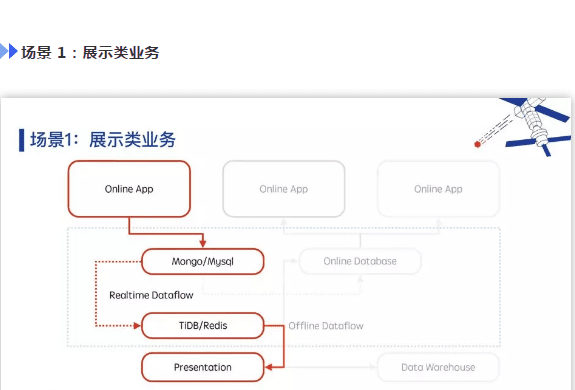Image resolution: width=575 pixels, height=390 pixels.
Task: Click the middle greyed-out Online App box
Action: [284, 189]
